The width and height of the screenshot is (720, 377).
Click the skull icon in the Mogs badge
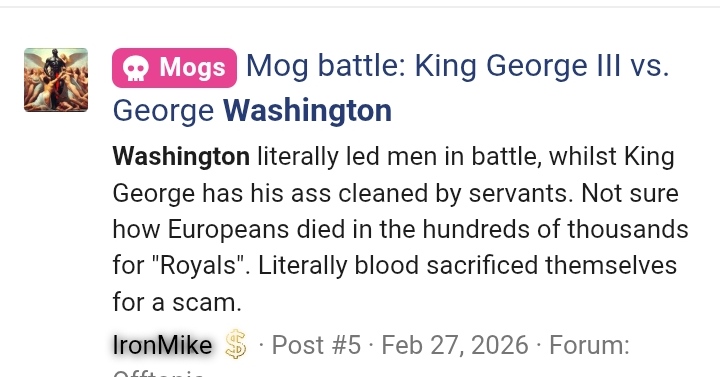point(135,68)
